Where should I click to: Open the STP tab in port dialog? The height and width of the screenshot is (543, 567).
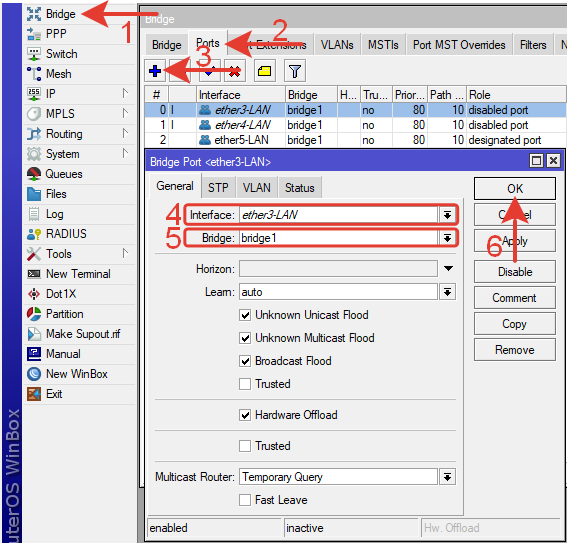point(218,188)
